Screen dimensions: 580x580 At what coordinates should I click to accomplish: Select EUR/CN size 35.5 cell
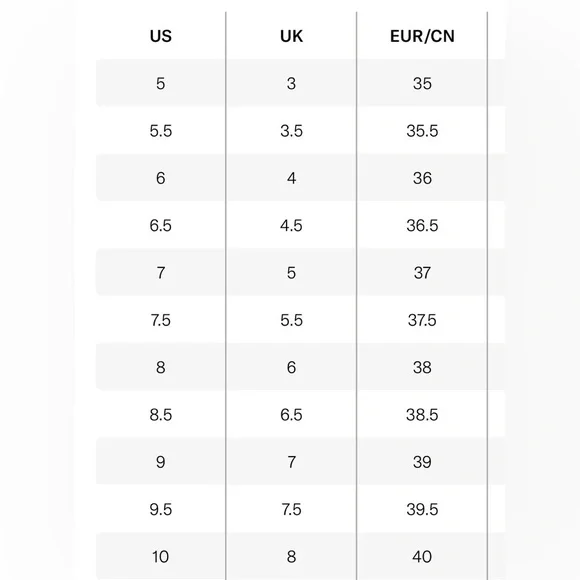422,131
